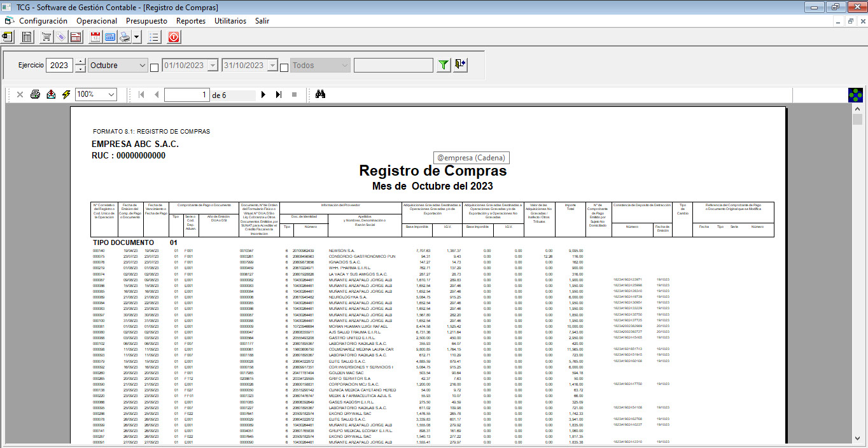Image resolution: width=868 pixels, height=448 pixels.
Task: Click the calculator toolbar icon
Action: [x=110, y=37]
